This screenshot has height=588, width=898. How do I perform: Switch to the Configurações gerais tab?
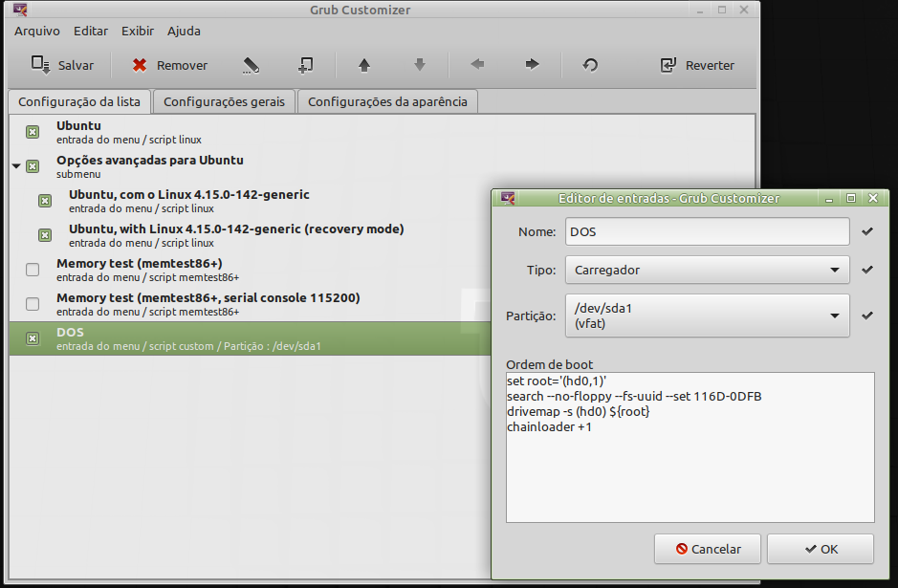(224, 101)
